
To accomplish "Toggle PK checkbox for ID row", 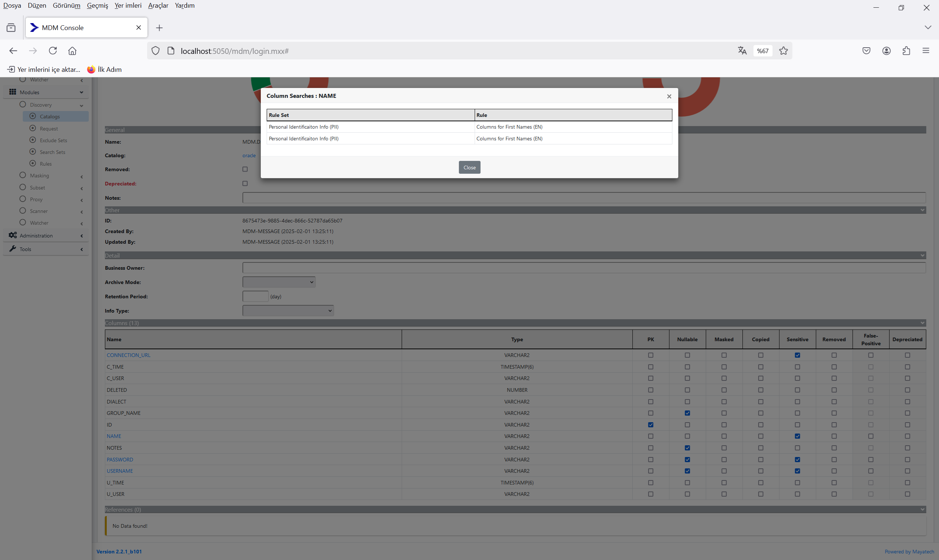I will (651, 425).
